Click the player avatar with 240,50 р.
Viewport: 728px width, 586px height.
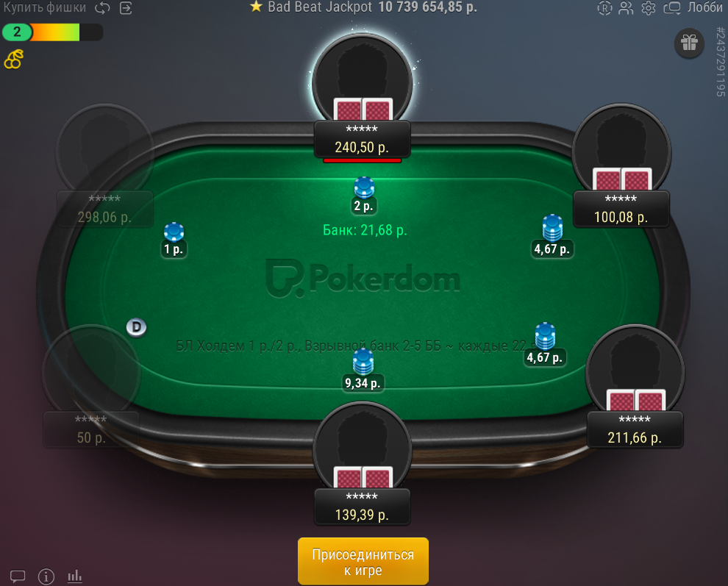tap(362, 79)
